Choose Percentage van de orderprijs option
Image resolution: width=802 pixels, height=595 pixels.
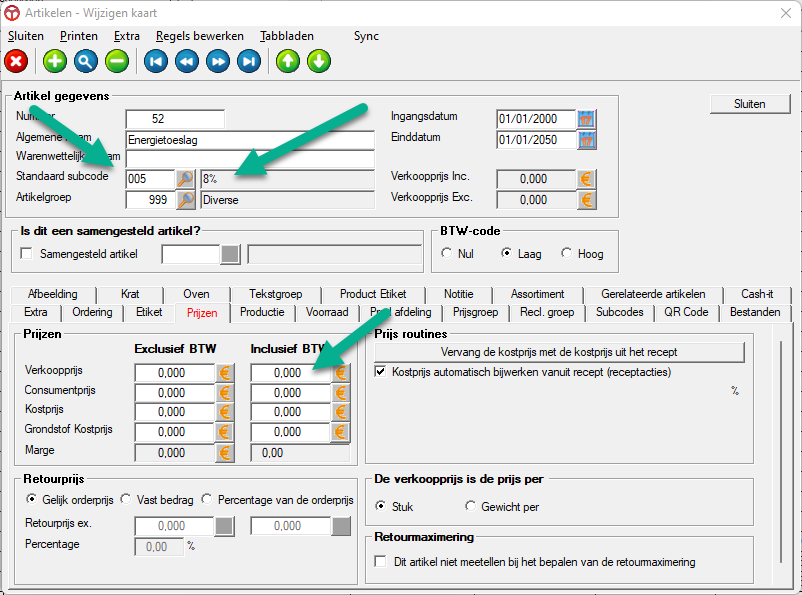pos(207,499)
